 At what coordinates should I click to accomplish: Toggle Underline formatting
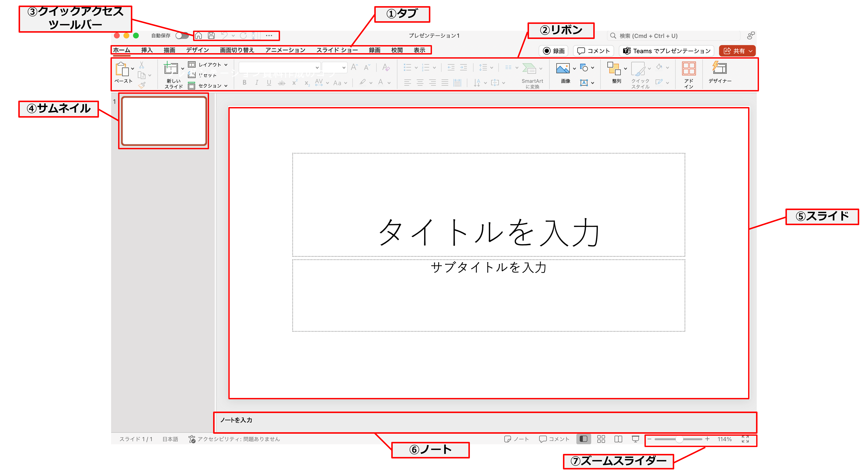point(269,83)
